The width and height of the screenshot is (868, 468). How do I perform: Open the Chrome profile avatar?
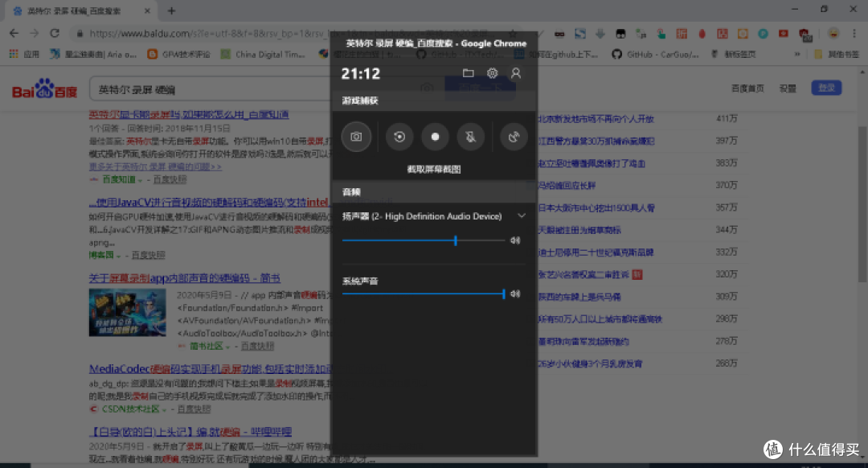pyautogui.click(x=833, y=33)
